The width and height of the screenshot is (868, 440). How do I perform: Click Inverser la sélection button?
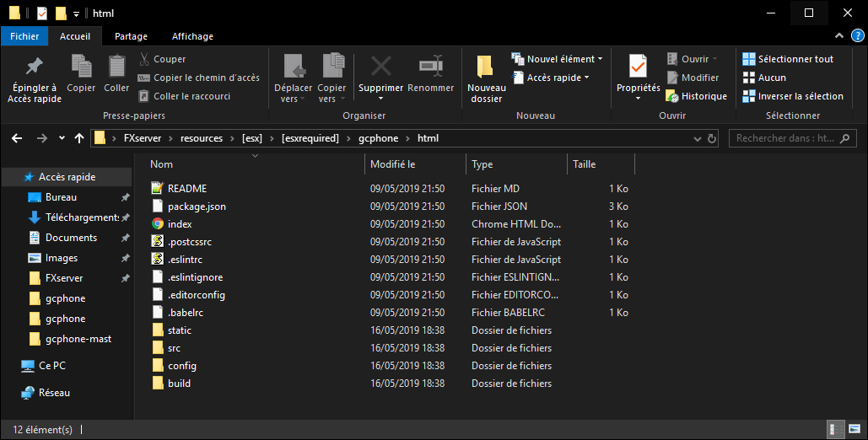[x=792, y=96]
